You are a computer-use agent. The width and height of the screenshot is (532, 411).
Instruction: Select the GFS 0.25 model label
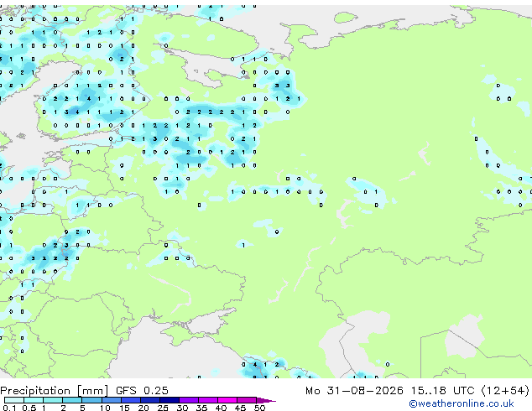[142, 391]
